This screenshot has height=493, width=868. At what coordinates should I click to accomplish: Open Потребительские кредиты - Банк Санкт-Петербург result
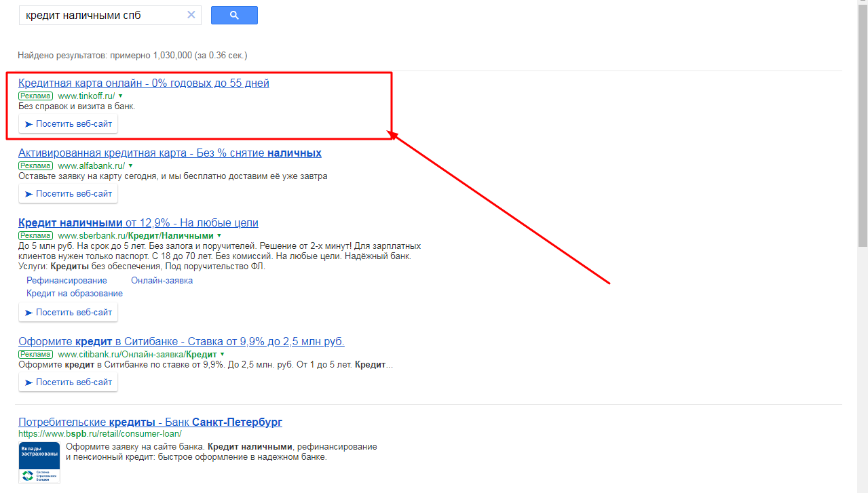tap(150, 422)
